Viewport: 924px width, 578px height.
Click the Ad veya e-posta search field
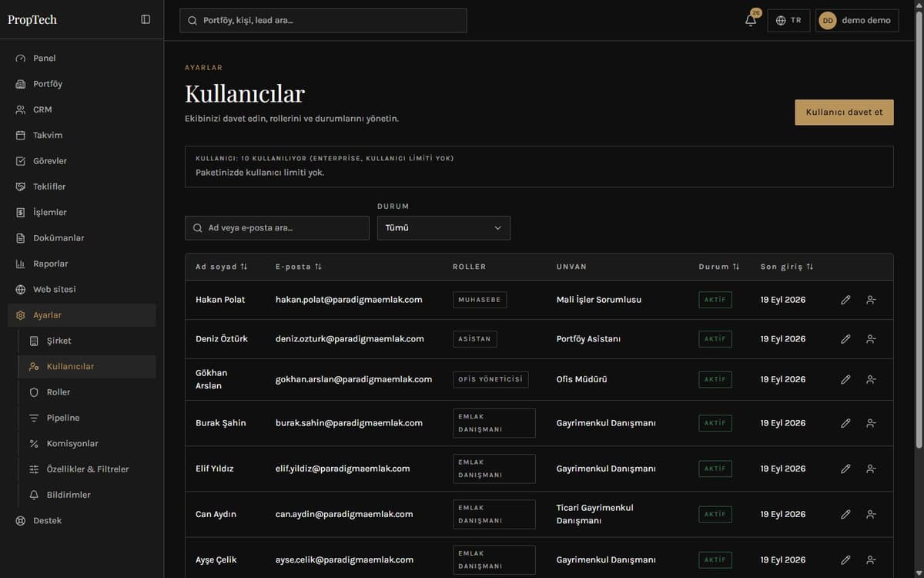pos(277,228)
